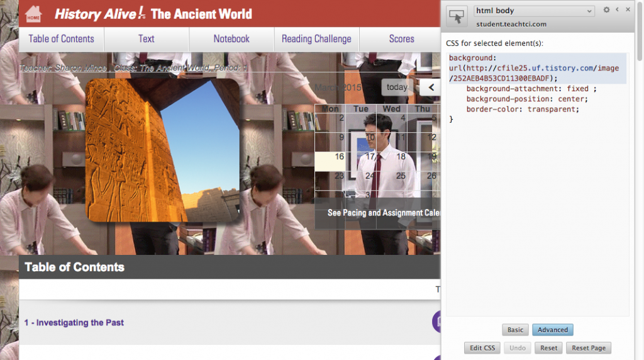Viewport: 644px width, 360px height.
Task: Select calendar date 25
Action: (391, 181)
